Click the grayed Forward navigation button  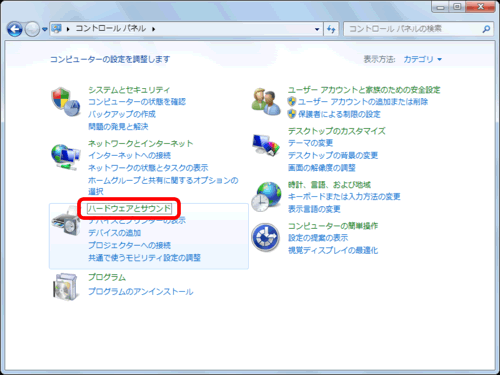coord(32,29)
